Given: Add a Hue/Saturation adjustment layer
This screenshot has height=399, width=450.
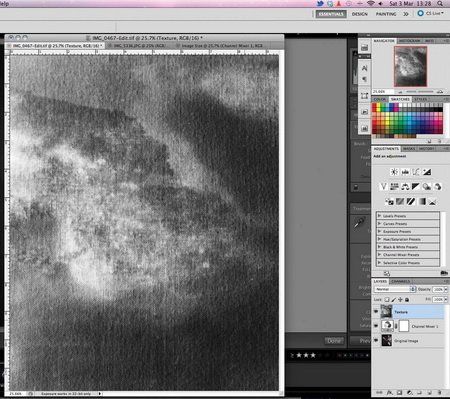Looking at the screenshot, I should (394, 187).
